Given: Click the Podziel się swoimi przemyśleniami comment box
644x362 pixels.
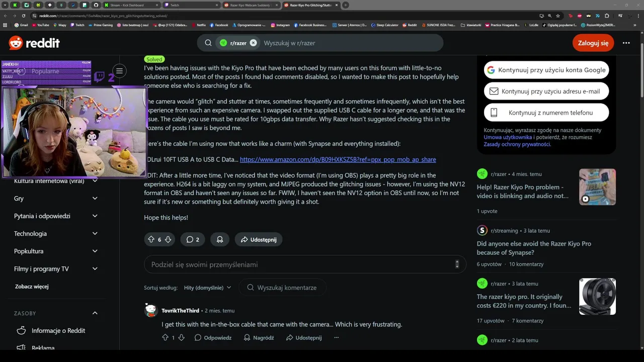Looking at the screenshot, I should pyautogui.click(x=305, y=264).
